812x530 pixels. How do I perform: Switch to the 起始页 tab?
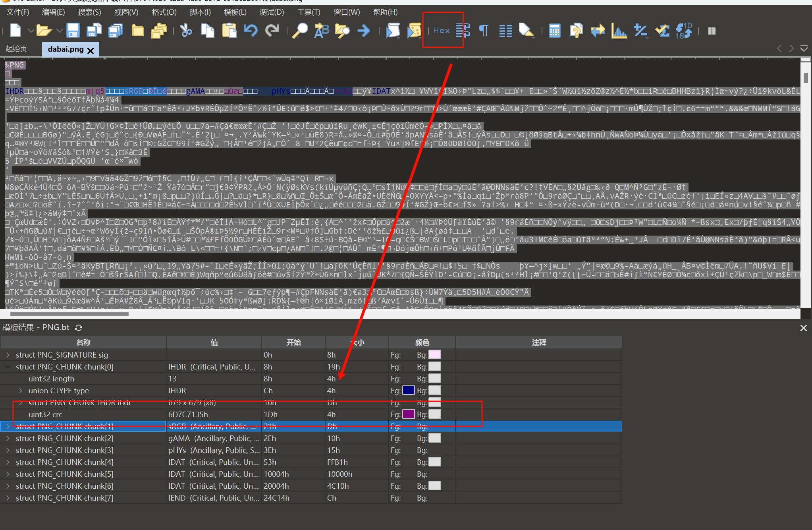tap(16, 49)
